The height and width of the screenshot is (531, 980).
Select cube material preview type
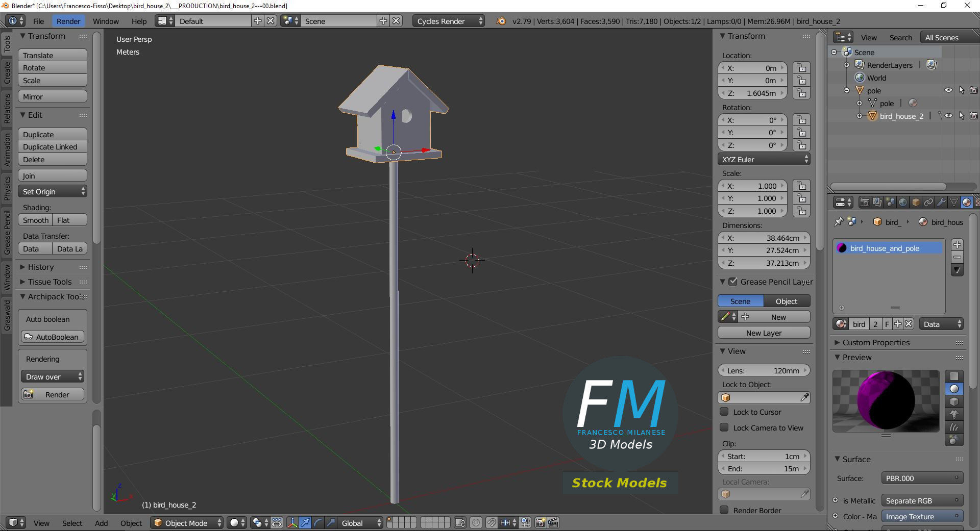pos(954,401)
